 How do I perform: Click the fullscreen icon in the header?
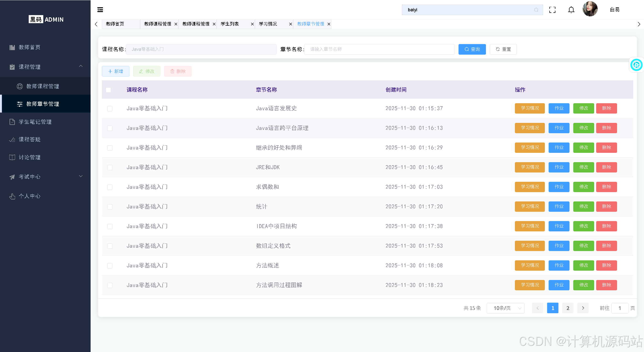(552, 10)
